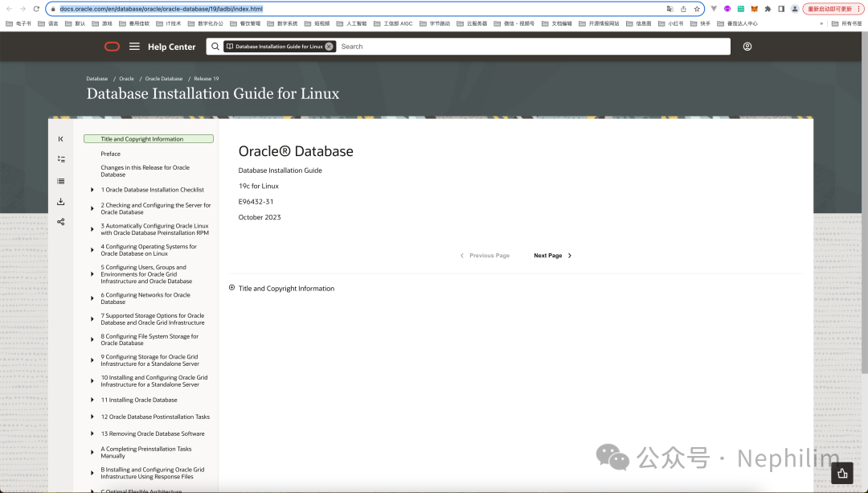The height and width of the screenshot is (493, 868).
Task: Select Title and Copyright Information in contents
Action: click(x=149, y=139)
